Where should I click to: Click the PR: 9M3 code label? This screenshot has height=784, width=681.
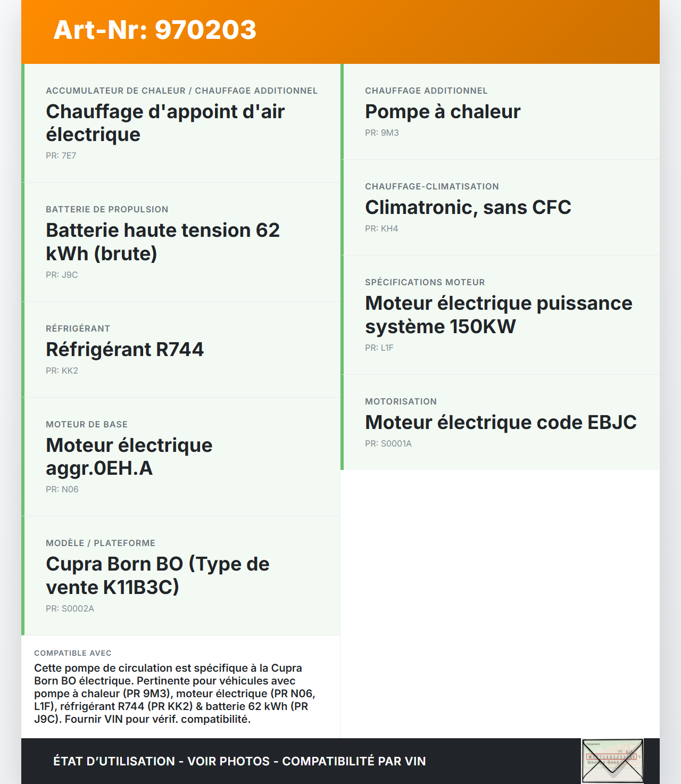(x=382, y=133)
